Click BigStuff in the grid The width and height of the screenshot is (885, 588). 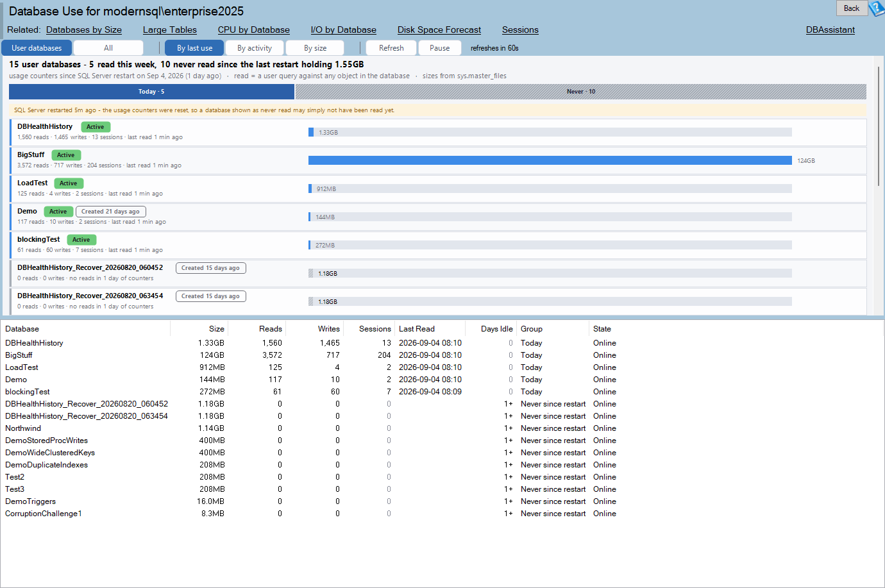(19, 355)
